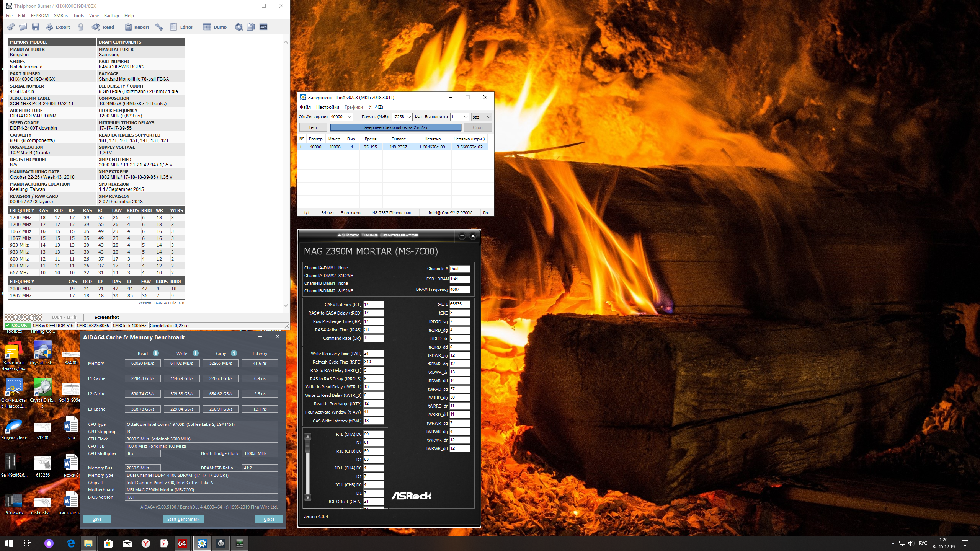Expand the Память (МиБ) memory dropdown

click(409, 117)
